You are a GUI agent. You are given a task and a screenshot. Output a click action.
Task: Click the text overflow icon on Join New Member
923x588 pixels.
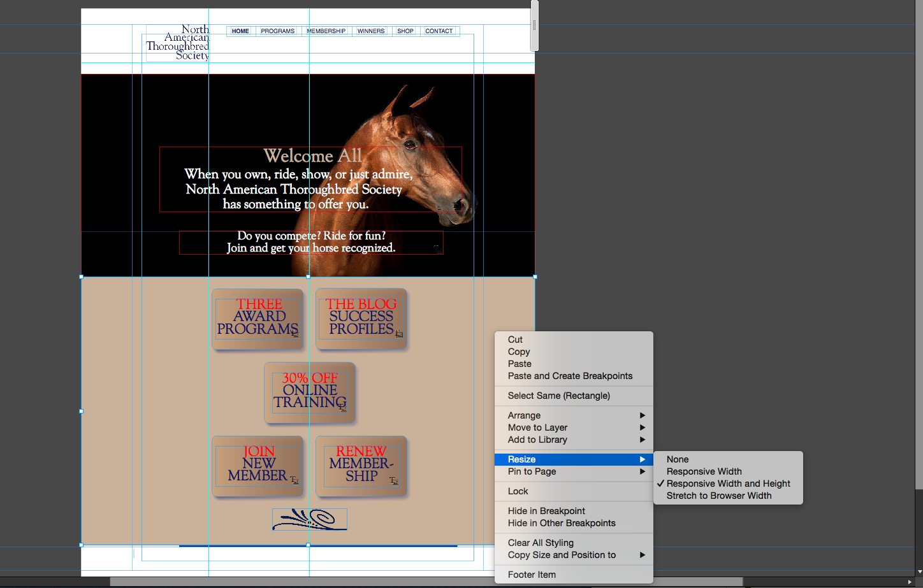[x=294, y=480]
